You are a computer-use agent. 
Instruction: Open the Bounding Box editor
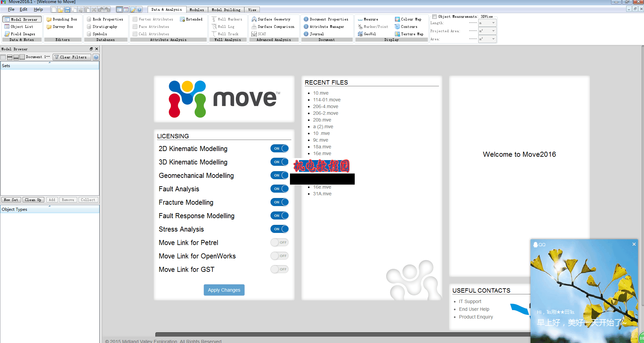tap(62, 19)
